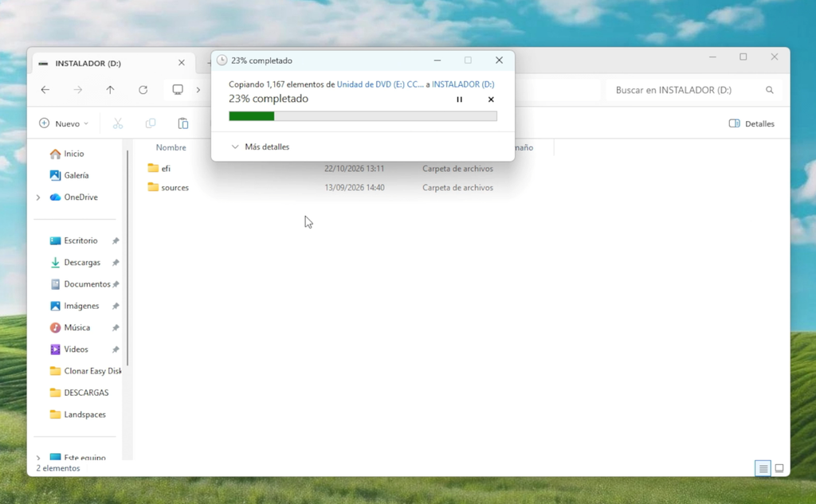Open the Nuevo dropdown menu
This screenshot has width=816, height=504.
[64, 123]
